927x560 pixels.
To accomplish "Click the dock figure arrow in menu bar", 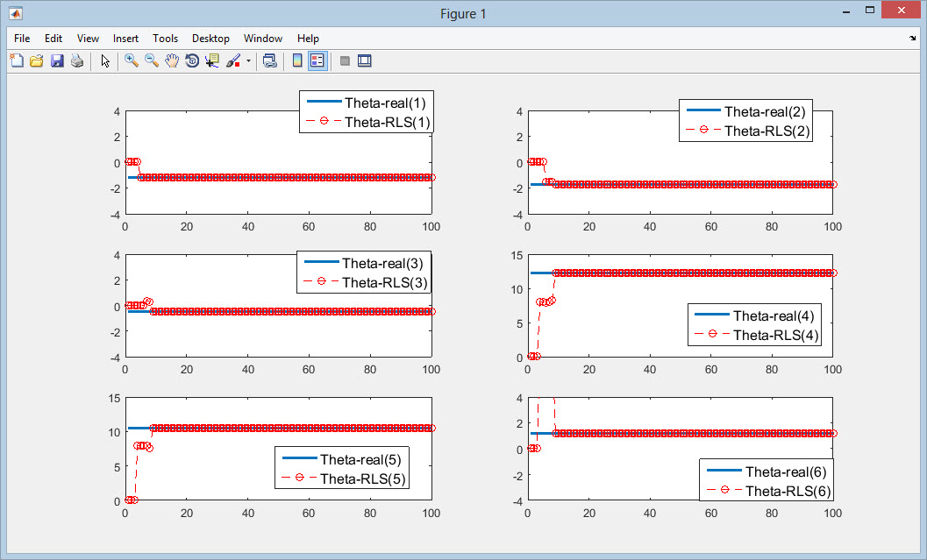I will click(912, 39).
